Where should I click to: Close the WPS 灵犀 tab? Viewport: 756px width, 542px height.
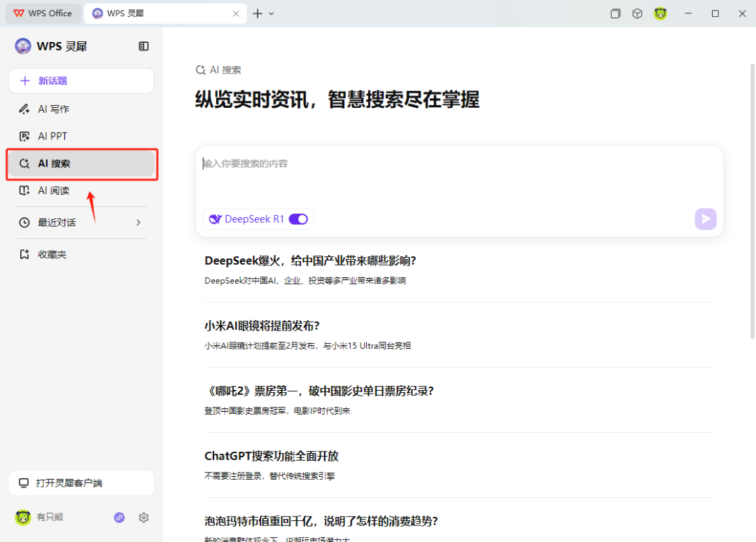(236, 13)
